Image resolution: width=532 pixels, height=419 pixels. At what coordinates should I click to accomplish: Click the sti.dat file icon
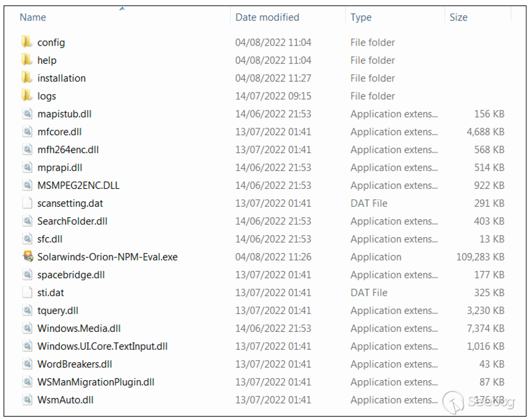coord(27,292)
